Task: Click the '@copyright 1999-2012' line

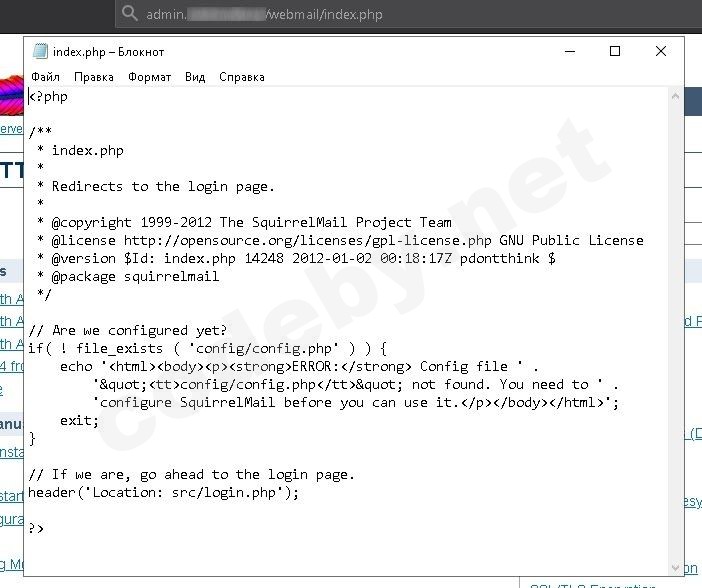Action: coord(244,223)
